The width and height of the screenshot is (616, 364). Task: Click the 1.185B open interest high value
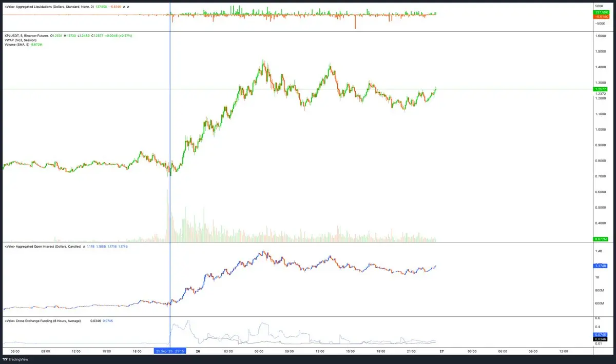click(102, 247)
